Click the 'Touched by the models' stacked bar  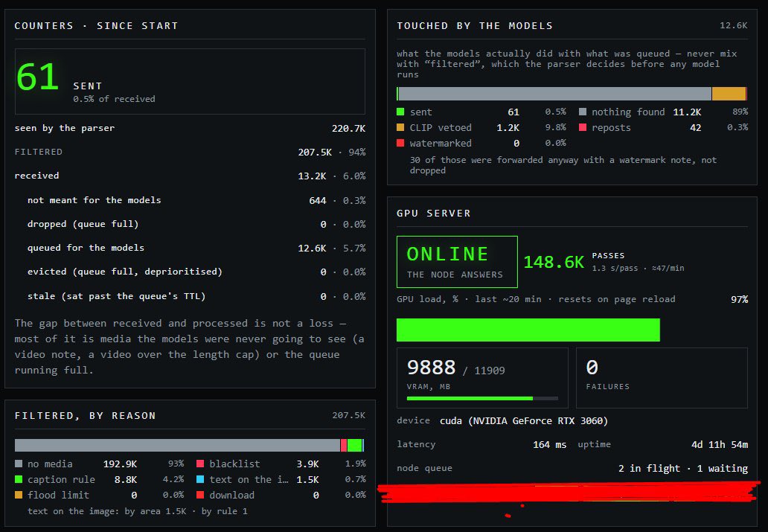click(572, 94)
